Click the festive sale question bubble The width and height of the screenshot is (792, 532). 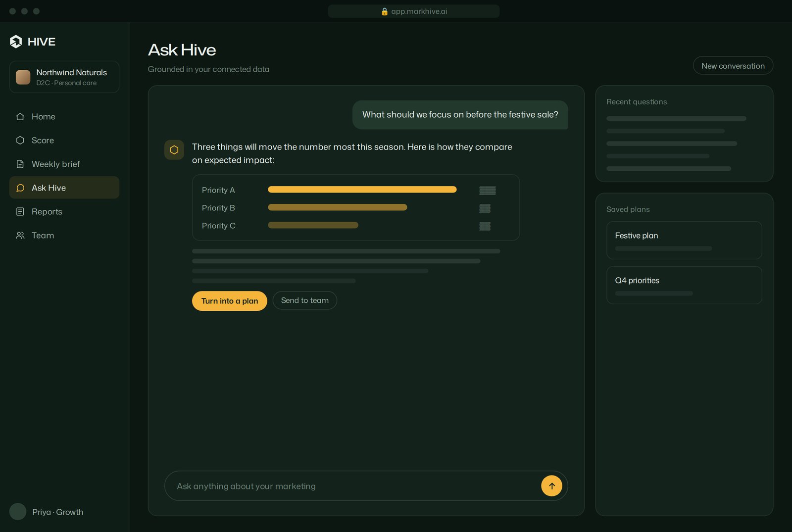click(x=460, y=115)
